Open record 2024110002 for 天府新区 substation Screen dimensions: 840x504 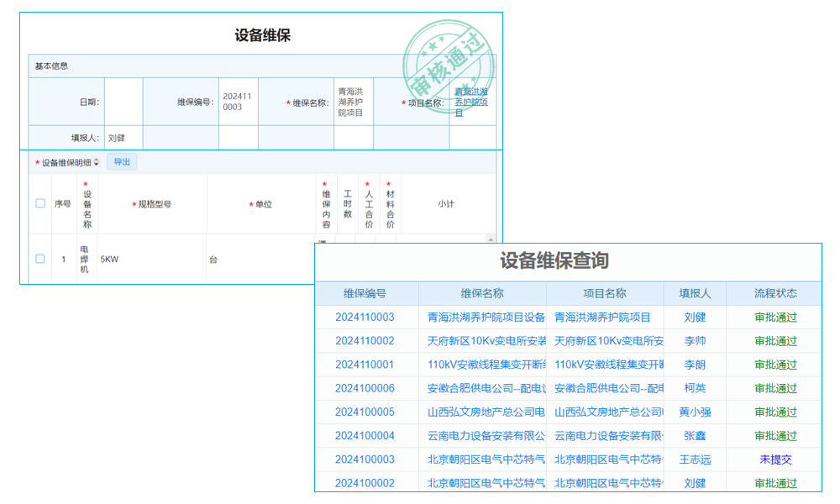tap(368, 341)
